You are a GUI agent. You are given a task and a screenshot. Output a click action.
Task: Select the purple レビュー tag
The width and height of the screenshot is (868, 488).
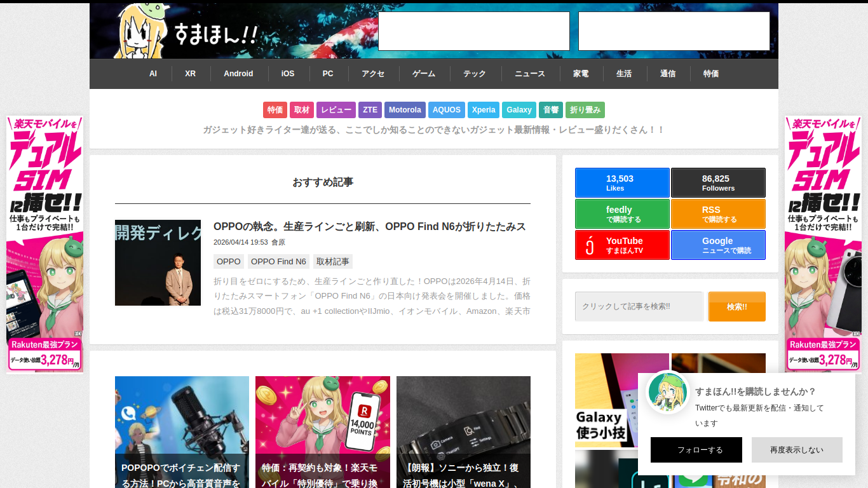[336, 110]
